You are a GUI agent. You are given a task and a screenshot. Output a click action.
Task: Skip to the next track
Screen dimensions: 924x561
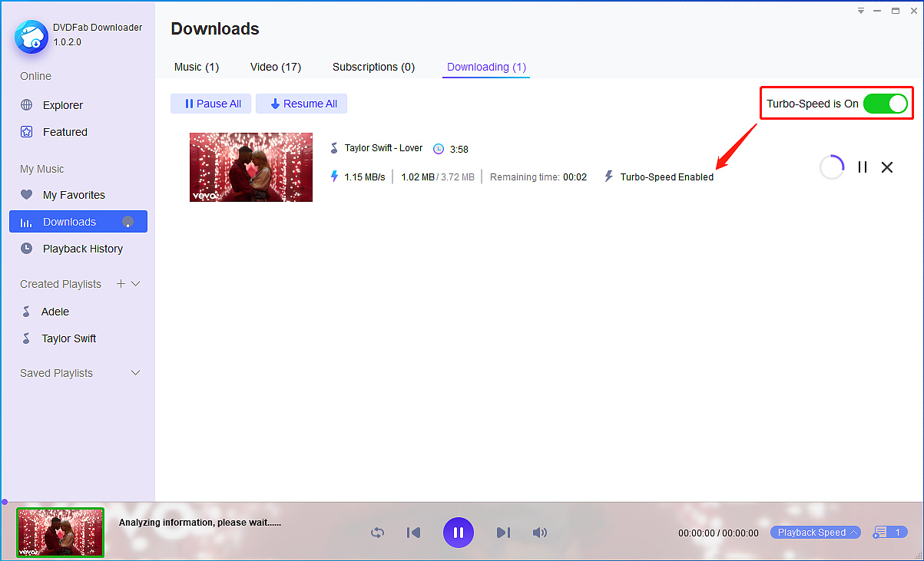pyautogui.click(x=503, y=533)
